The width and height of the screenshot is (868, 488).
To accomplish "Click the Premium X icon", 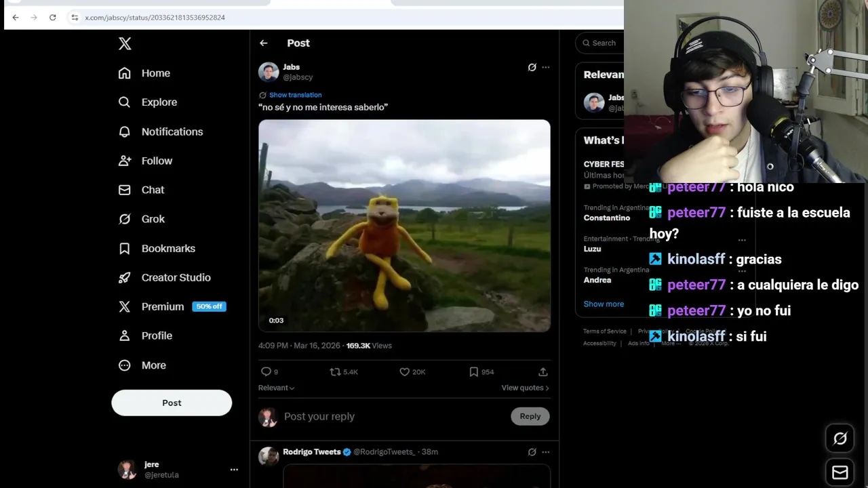I will [124, 306].
